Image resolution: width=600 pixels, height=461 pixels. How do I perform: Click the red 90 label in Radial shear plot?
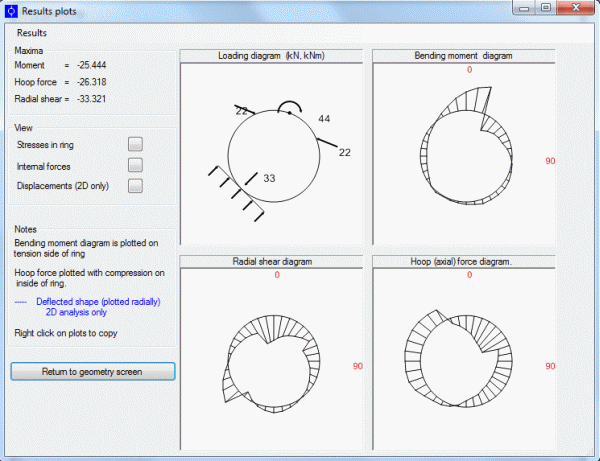[358, 367]
